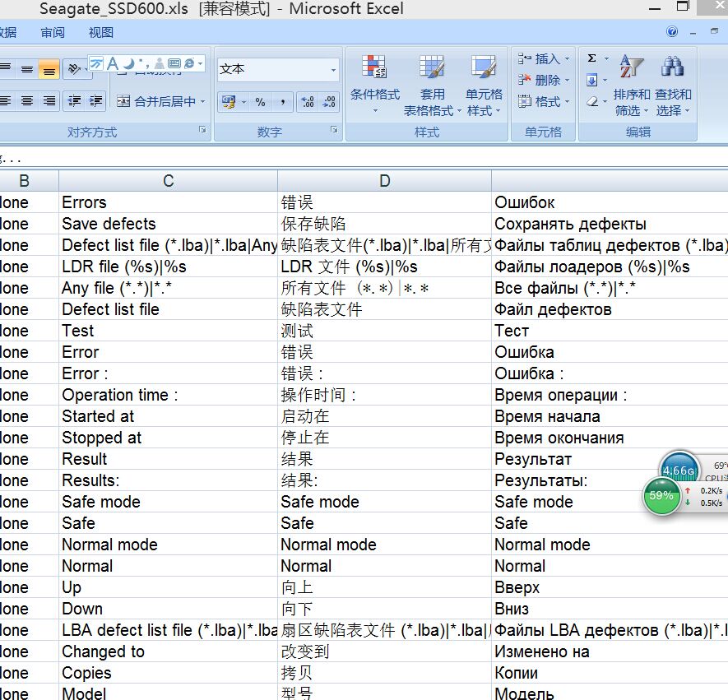Click the IME person icon

[160, 63]
